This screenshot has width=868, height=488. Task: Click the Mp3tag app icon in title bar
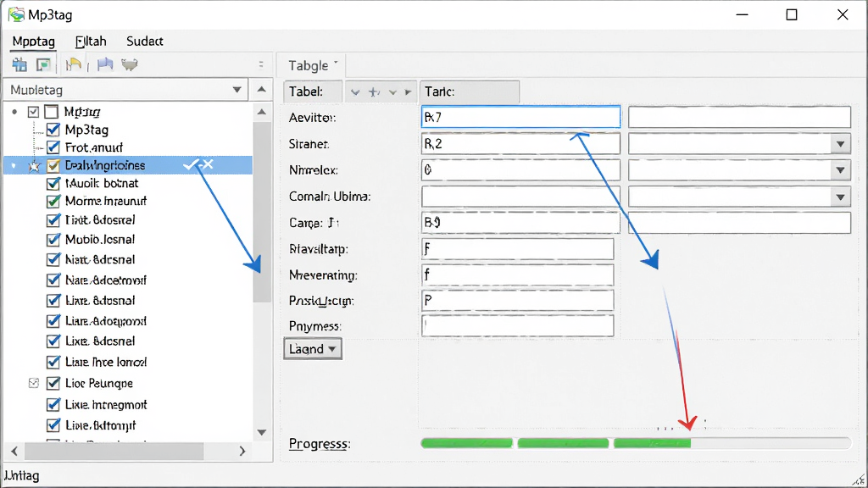[16, 14]
